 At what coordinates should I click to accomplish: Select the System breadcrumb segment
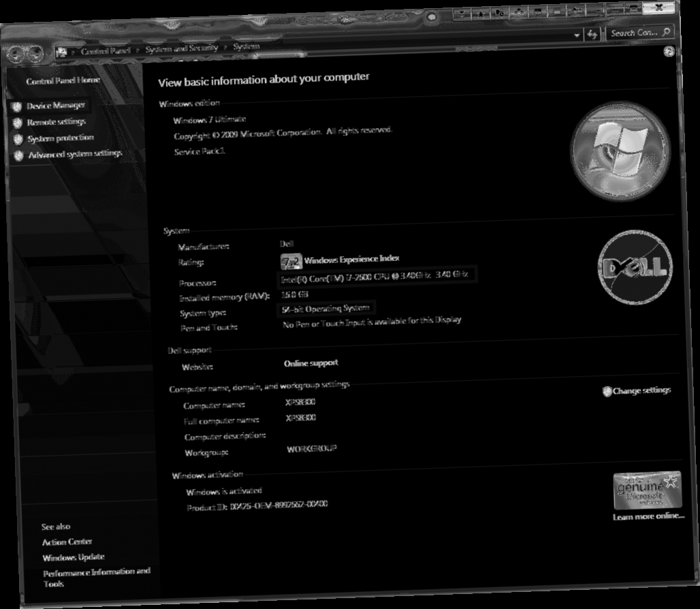coord(246,46)
